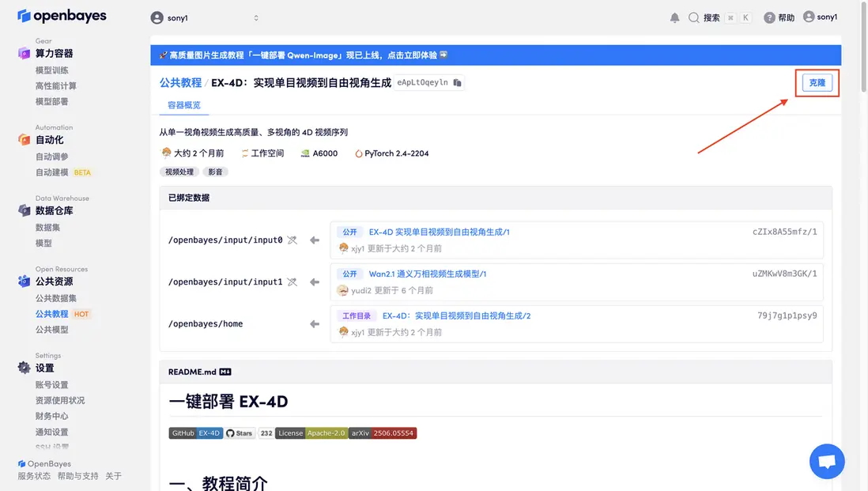Click the 克隆 button
Viewport: 868px width, 491px height.
pyautogui.click(x=817, y=83)
